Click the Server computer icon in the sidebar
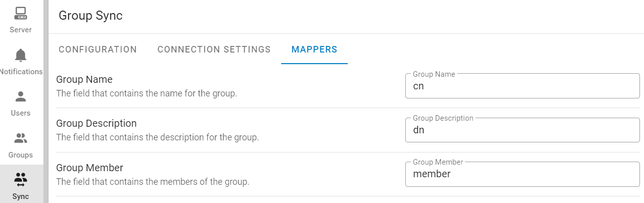 pyautogui.click(x=21, y=13)
